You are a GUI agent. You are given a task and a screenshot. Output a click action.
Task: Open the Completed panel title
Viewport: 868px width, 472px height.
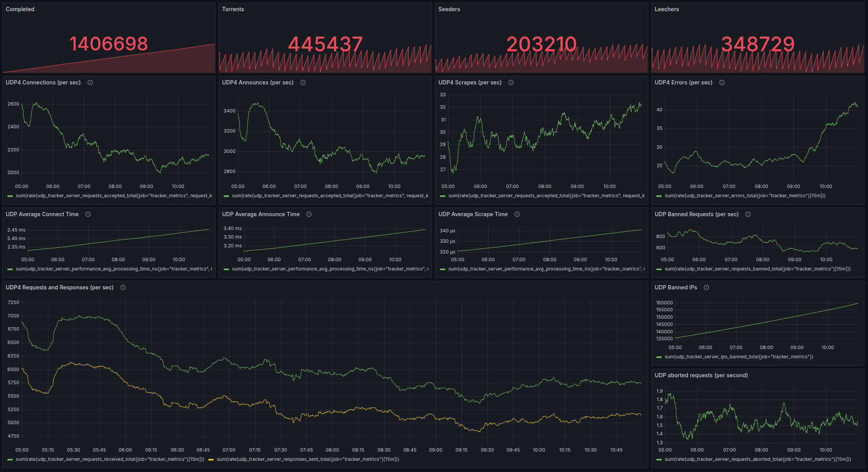(x=20, y=9)
